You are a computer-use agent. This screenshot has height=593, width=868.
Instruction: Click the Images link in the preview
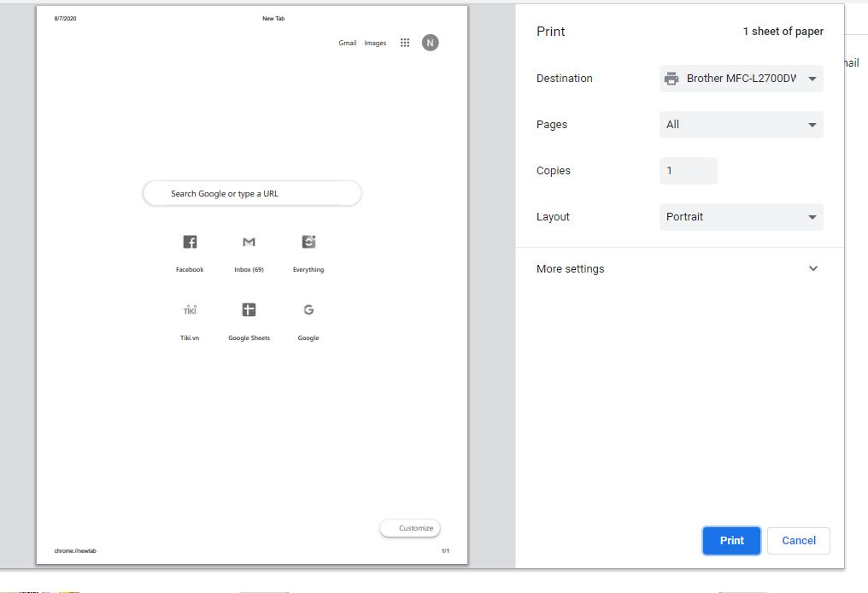[375, 42]
